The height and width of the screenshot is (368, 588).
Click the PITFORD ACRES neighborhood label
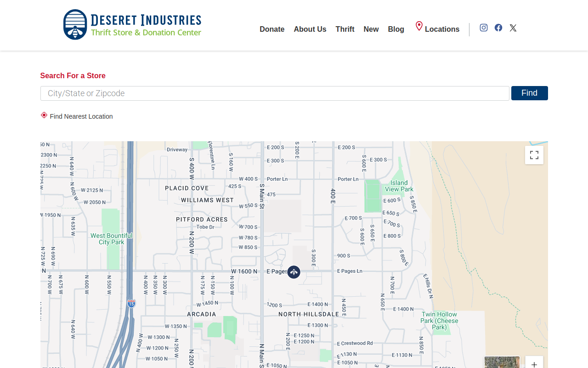click(x=202, y=219)
